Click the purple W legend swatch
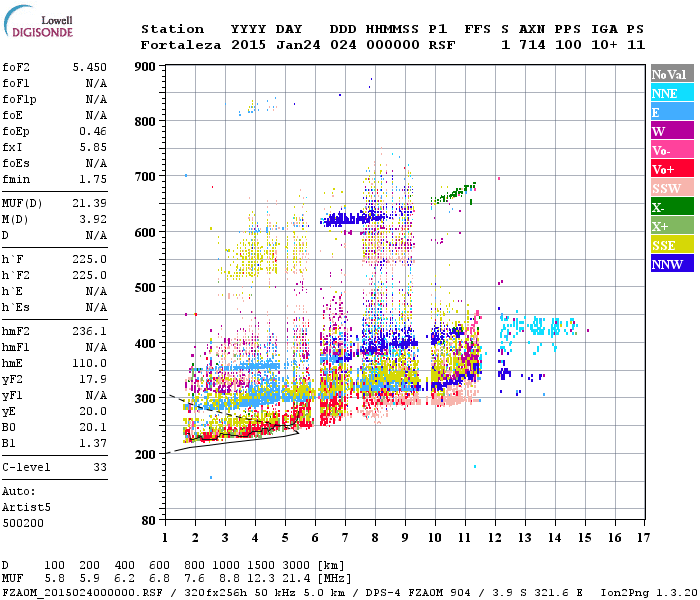Viewport: 700px width, 600px height. point(672,131)
